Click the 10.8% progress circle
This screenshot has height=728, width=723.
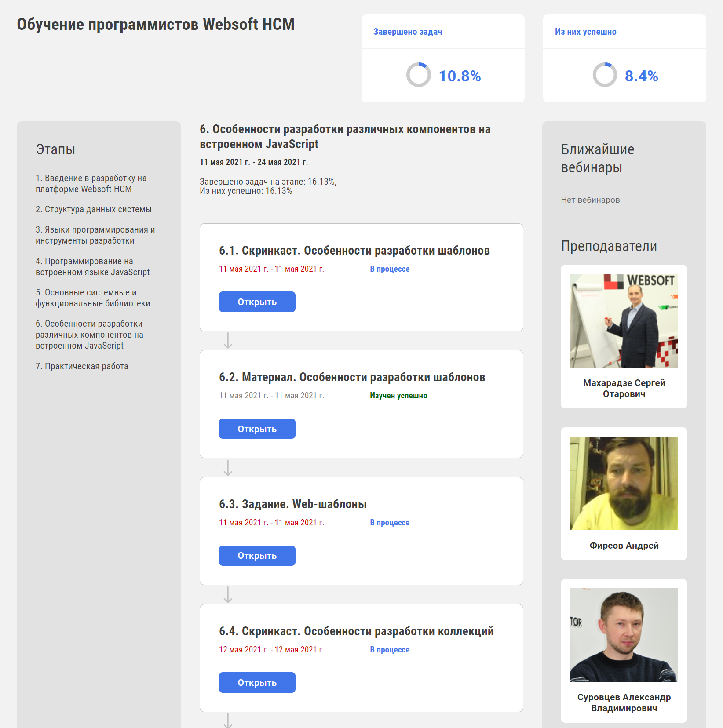click(x=418, y=75)
